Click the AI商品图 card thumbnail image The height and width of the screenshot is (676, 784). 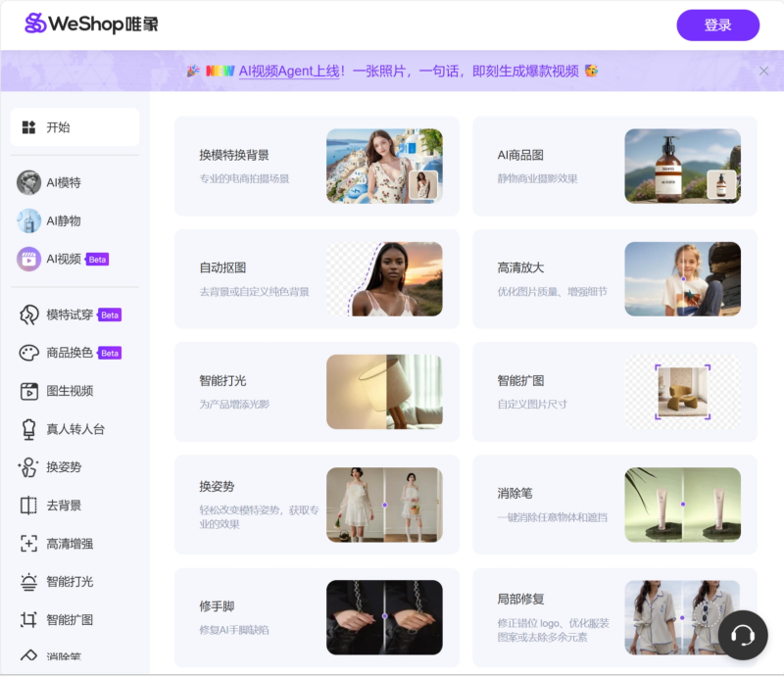point(683,167)
